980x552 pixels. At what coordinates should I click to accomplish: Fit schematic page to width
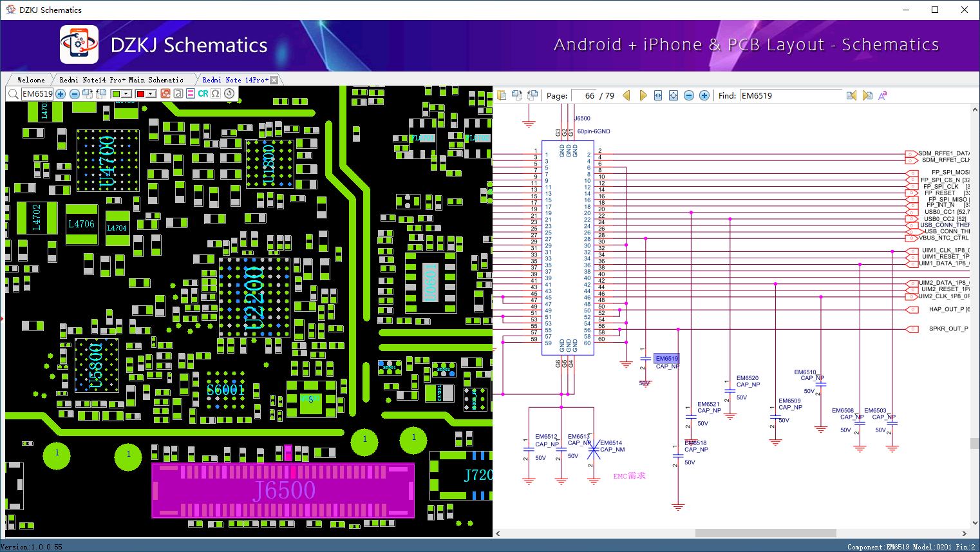[658, 95]
